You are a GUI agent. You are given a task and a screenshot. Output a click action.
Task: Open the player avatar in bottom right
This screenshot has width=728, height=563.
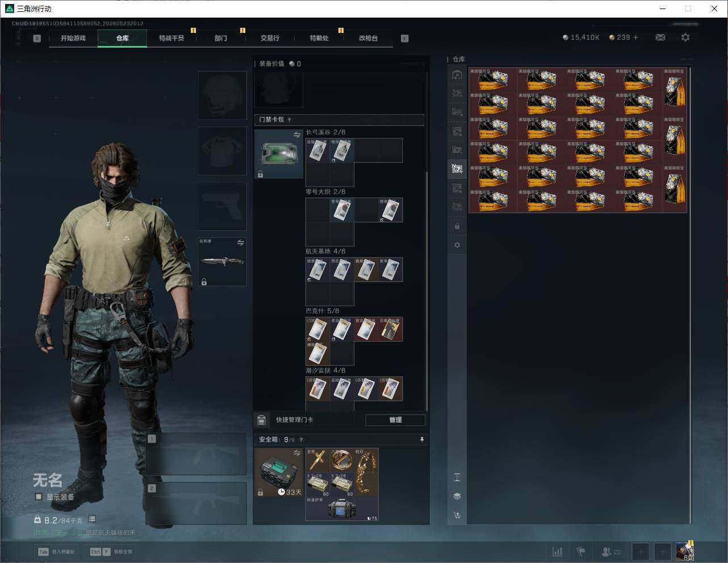tap(685, 552)
